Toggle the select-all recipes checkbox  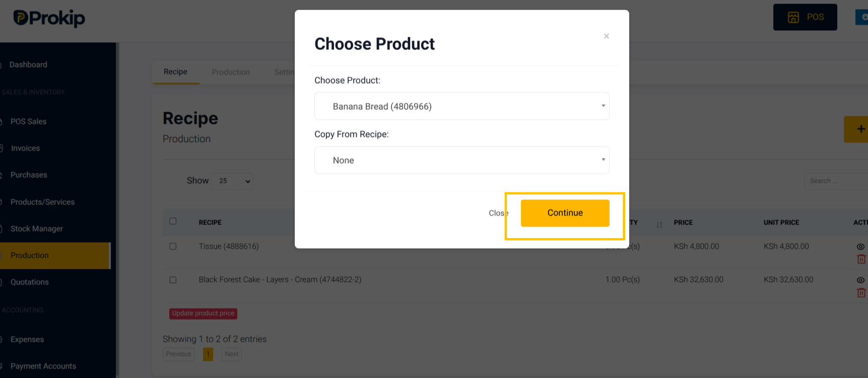[173, 221]
